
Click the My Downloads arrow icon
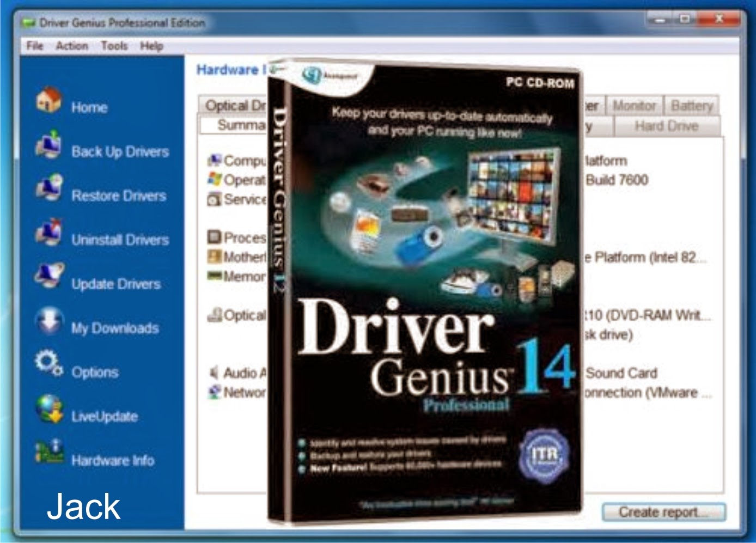point(49,321)
